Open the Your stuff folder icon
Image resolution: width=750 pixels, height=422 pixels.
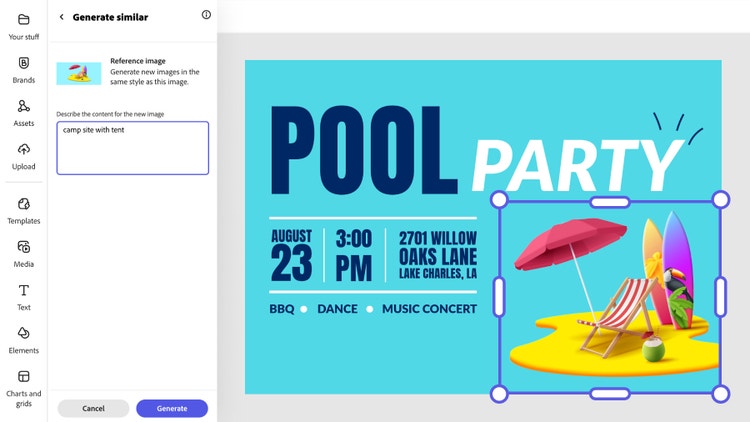(x=23, y=20)
